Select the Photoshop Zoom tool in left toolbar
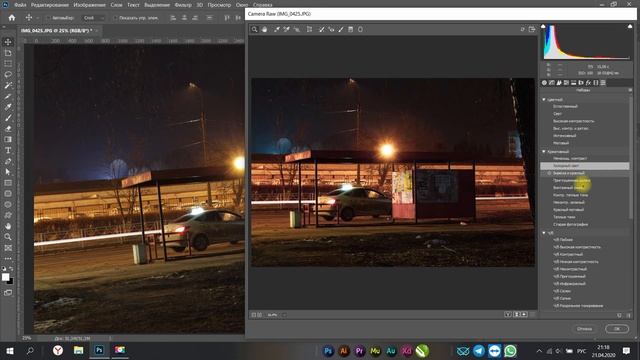 point(8,237)
